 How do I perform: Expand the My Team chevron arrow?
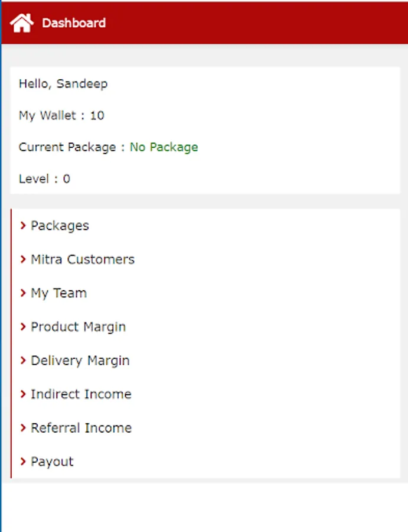[23, 293]
